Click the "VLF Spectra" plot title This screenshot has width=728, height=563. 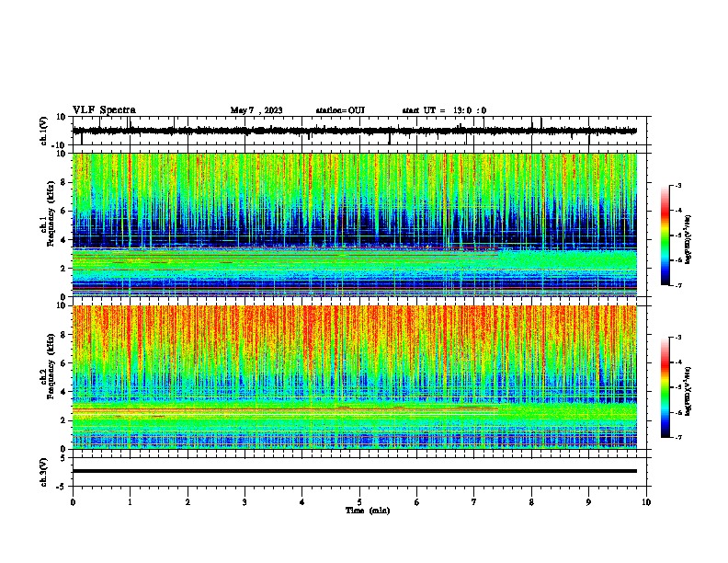point(104,110)
